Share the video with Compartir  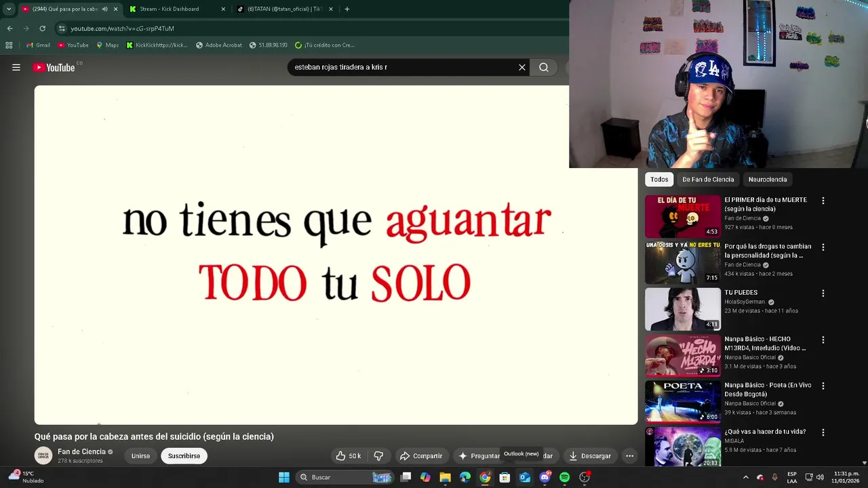pos(420,456)
